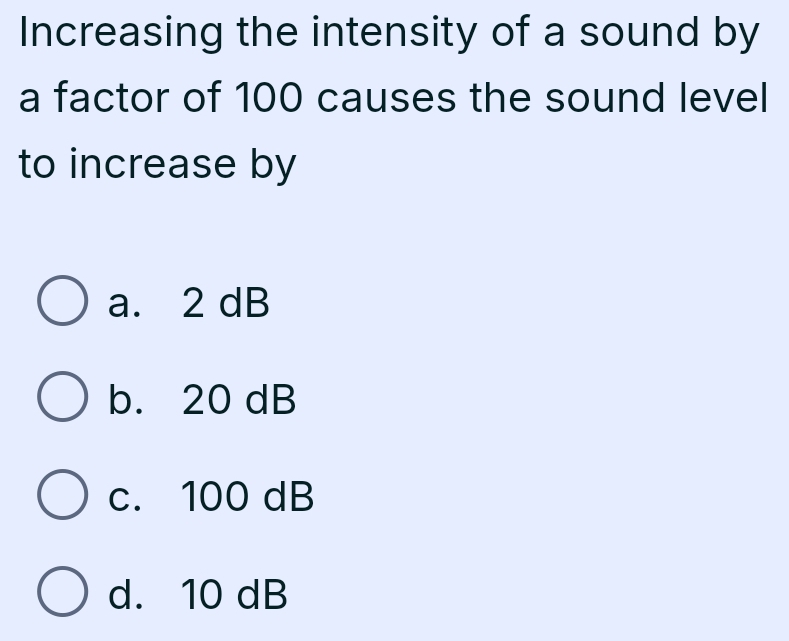Click the "100 dB" answer text

click(248, 497)
